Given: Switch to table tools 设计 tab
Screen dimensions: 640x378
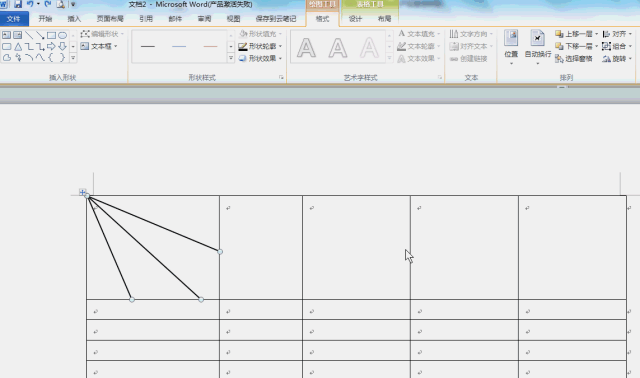Looking at the screenshot, I should point(355,19).
